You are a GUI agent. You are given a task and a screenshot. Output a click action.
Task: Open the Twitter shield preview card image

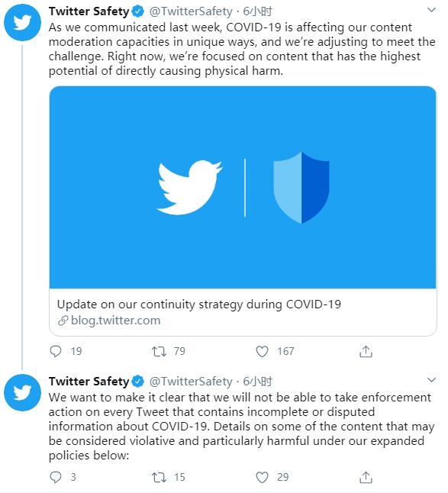point(243,188)
